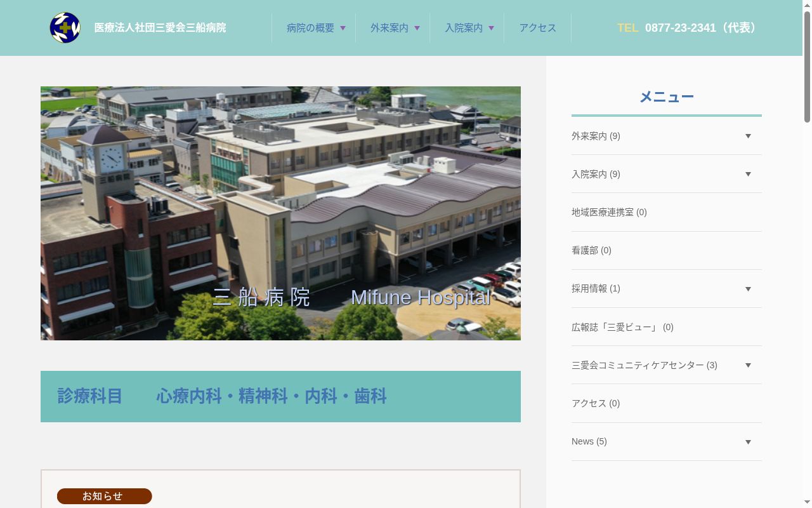Expand the 病院の概要 dropdown arrow
Viewport: 812px width, 508px height.
343,28
